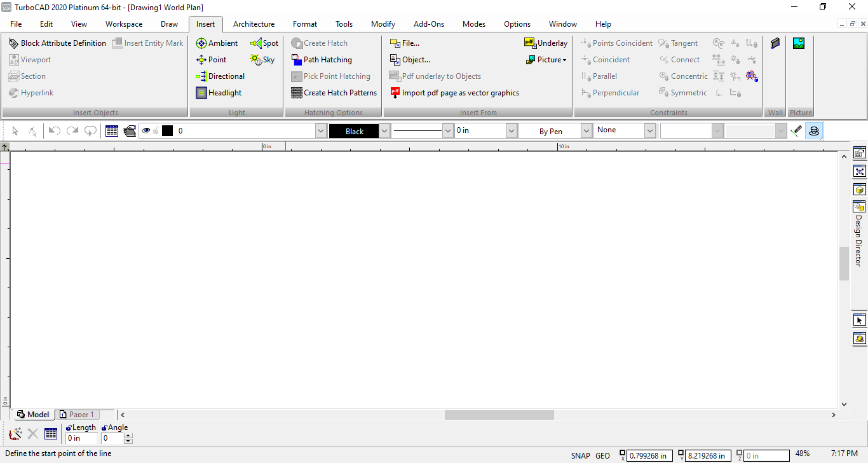Viewport: 868px width, 463px height.
Task: Click the Angle input field
Action: click(x=112, y=438)
